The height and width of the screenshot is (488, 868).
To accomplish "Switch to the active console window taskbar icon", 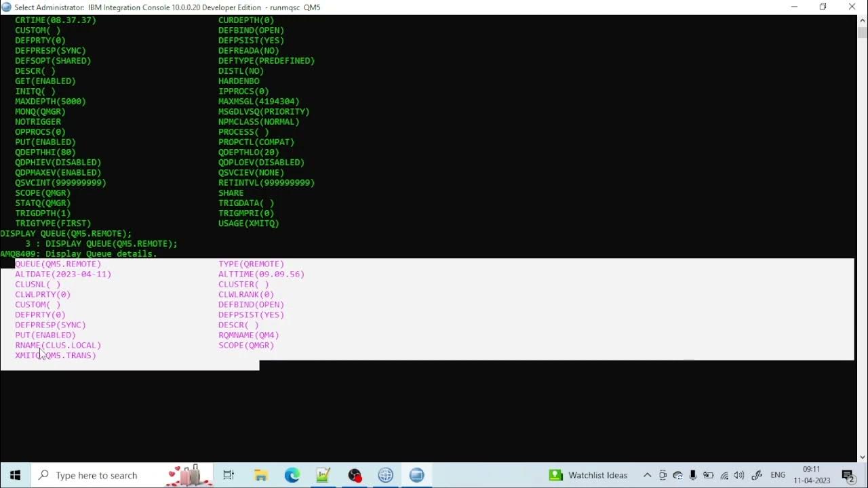I will (x=417, y=475).
